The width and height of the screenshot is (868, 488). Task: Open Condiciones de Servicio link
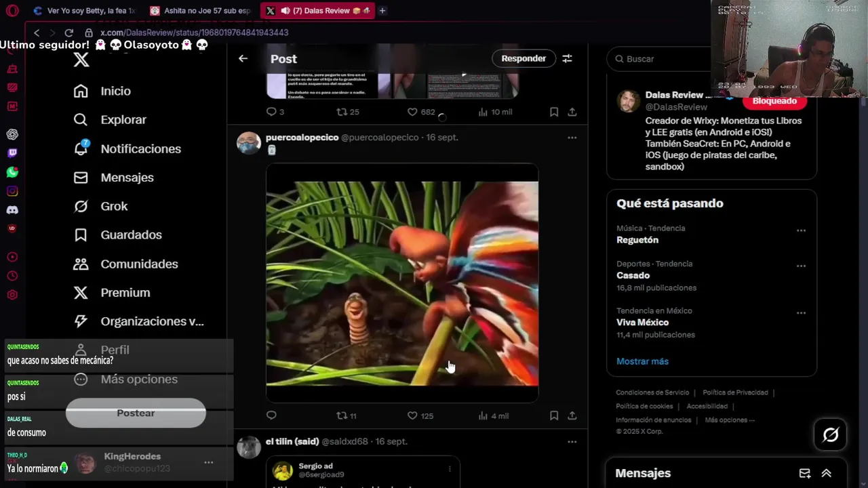(x=652, y=392)
